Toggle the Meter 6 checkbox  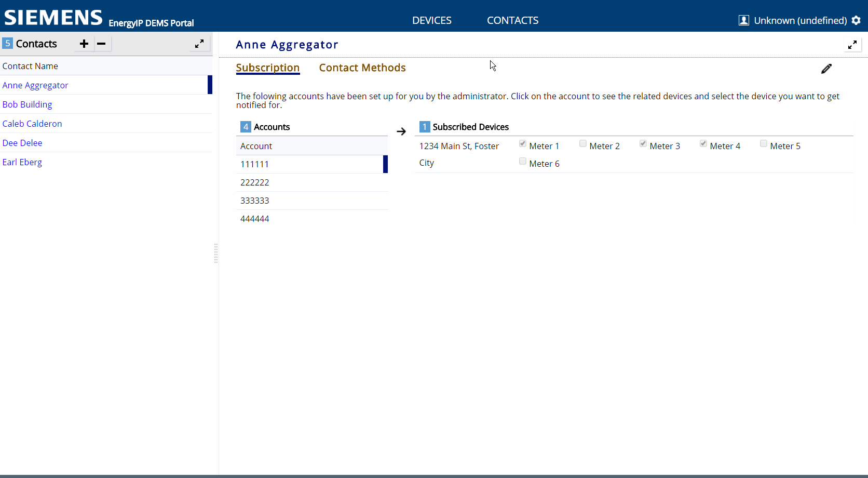[523, 162]
